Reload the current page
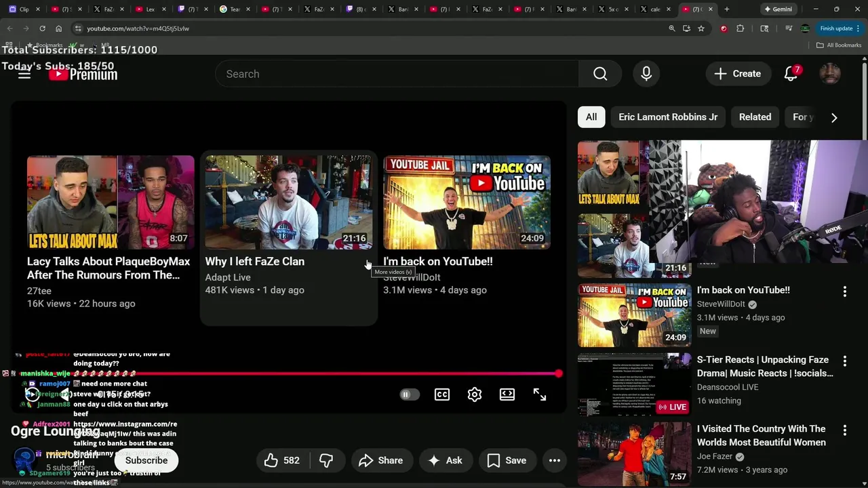 click(x=42, y=28)
